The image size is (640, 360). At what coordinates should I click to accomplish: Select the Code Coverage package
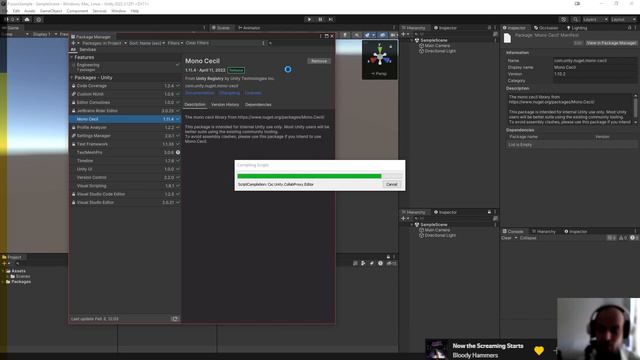pos(125,86)
